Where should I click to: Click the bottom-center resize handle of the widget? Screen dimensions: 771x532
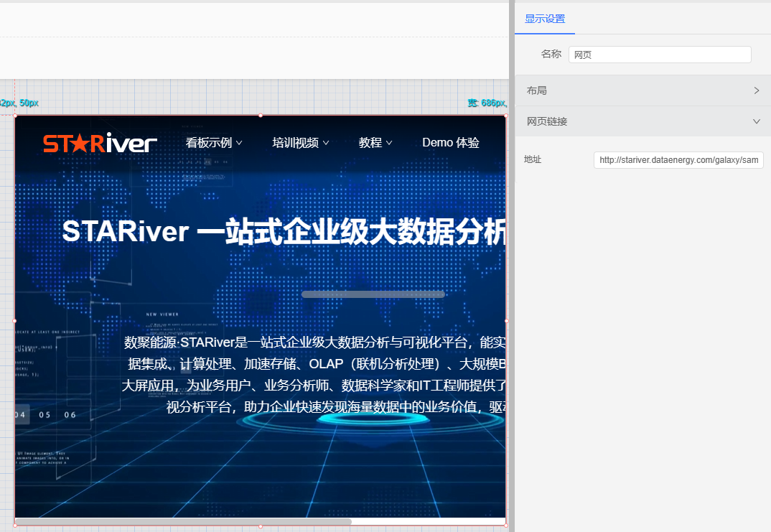tap(261, 526)
